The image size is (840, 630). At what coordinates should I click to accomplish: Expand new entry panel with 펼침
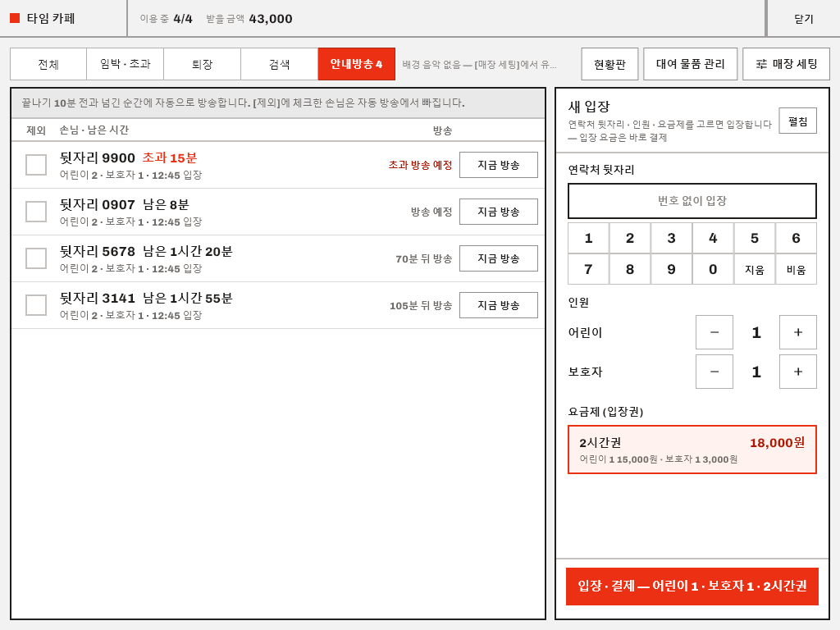click(x=797, y=121)
